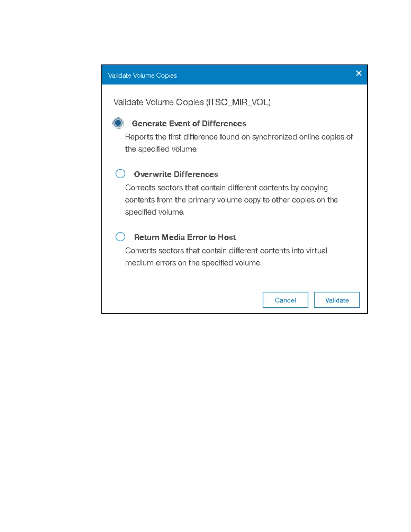Click the line 'specified volume.' under Overwrite Differences
The width and height of the screenshot is (411, 532).
click(154, 212)
